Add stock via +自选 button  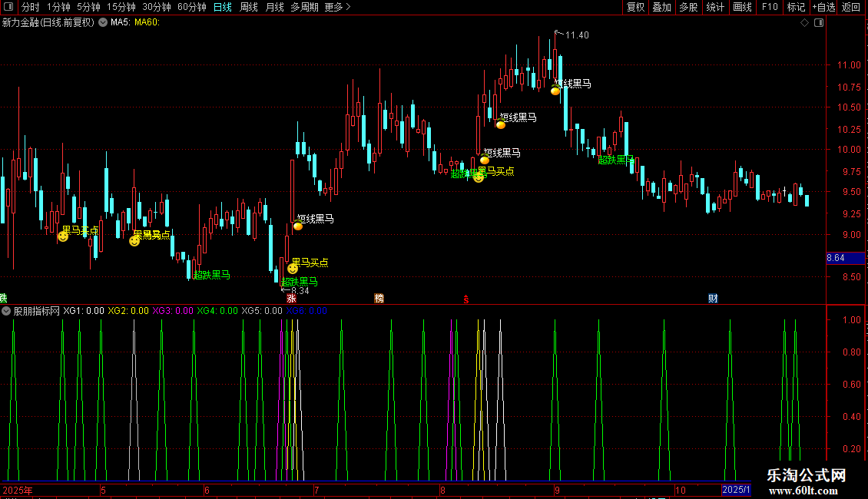[x=823, y=7]
